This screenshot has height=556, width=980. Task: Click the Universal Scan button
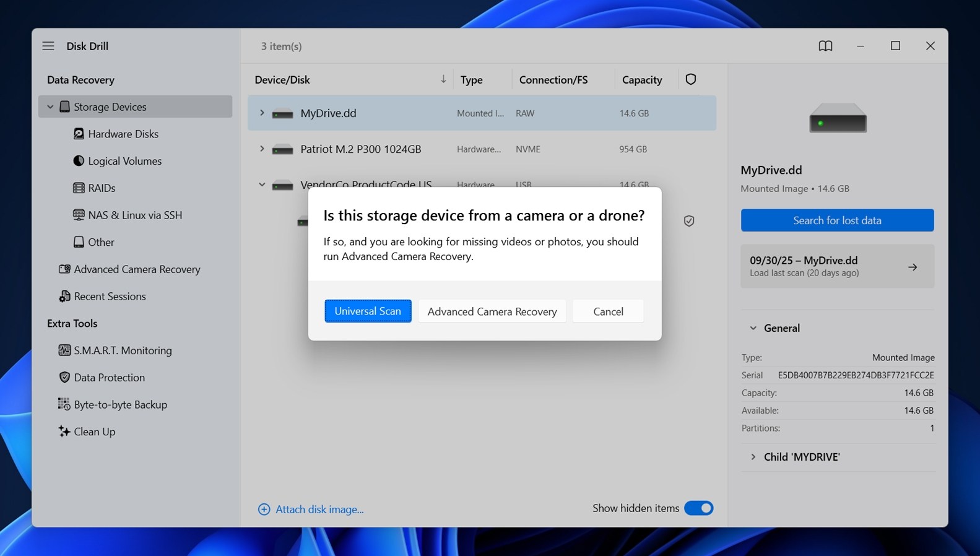tap(368, 311)
